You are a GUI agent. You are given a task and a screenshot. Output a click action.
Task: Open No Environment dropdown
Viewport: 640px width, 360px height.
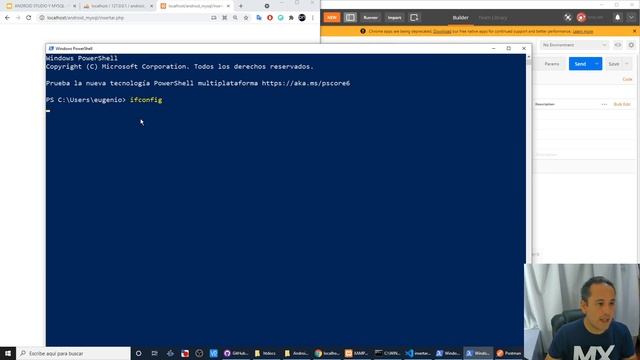(x=574, y=45)
